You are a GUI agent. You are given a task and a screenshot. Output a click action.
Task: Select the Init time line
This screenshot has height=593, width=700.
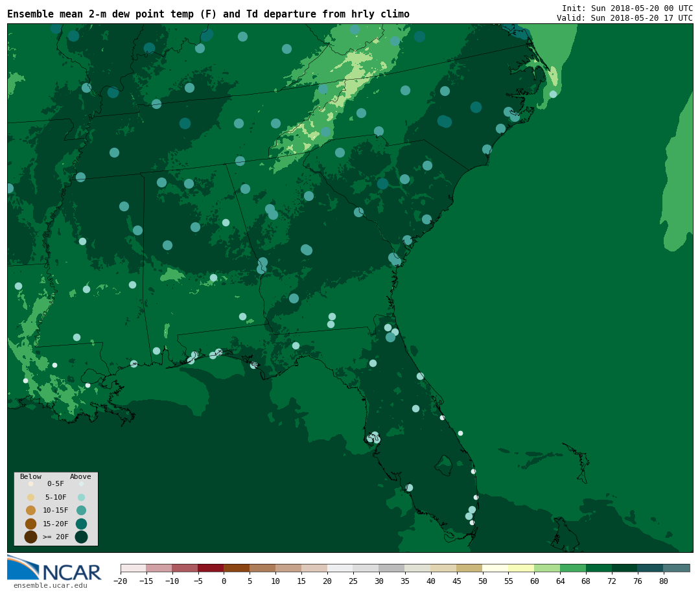coord(627,8)
